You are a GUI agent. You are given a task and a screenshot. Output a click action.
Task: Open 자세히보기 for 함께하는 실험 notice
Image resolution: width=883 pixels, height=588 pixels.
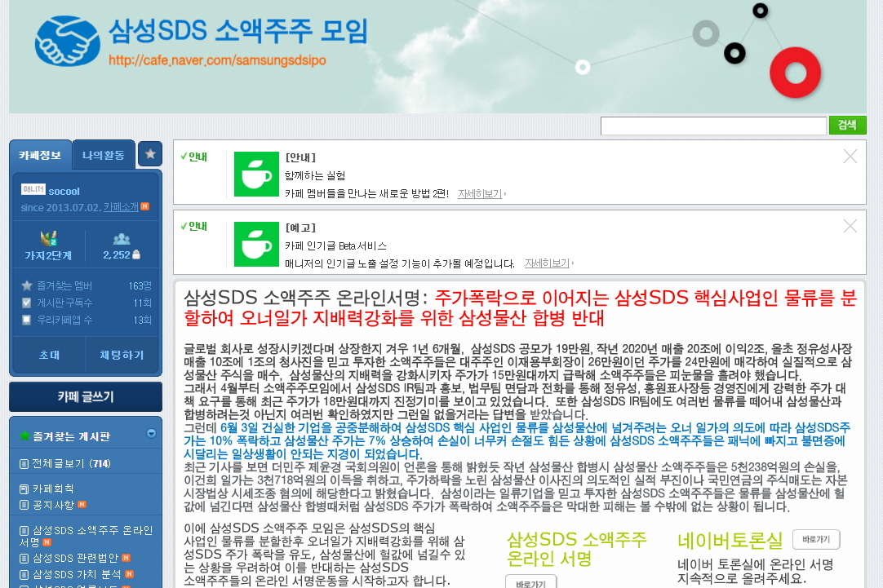(481, 193)
